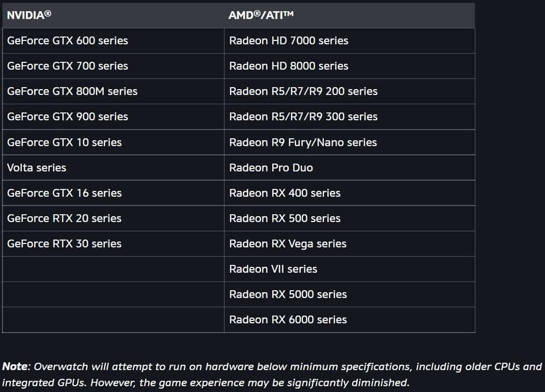
Task: Click the AMD/ATI column header
Action: (261, 15)
